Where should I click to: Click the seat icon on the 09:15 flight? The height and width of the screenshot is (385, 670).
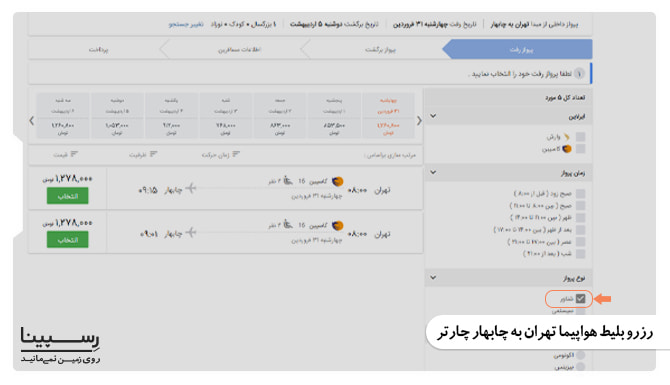(288, 181)
